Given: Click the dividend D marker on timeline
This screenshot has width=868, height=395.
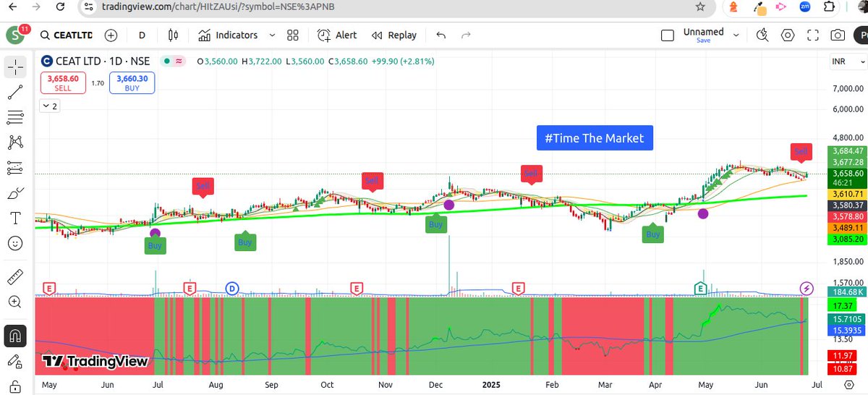Looking at the screenshot, I should (x=232, y=288).
